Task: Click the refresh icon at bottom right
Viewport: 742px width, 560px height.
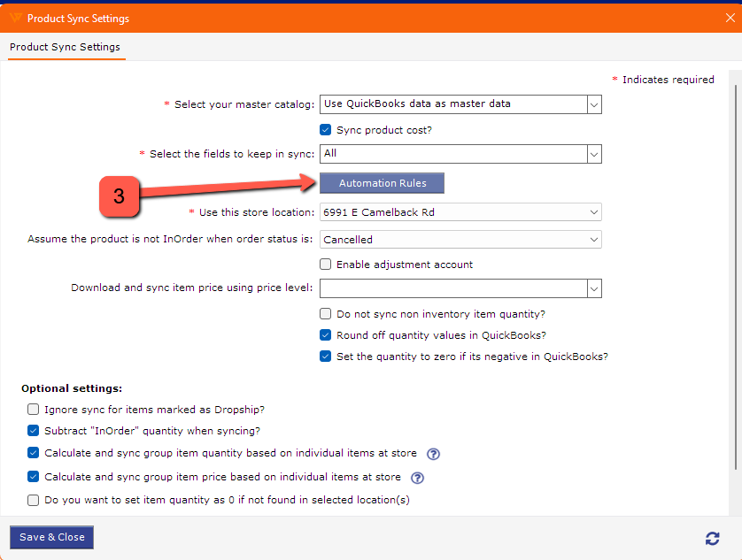Action: [x=712, y=538]
